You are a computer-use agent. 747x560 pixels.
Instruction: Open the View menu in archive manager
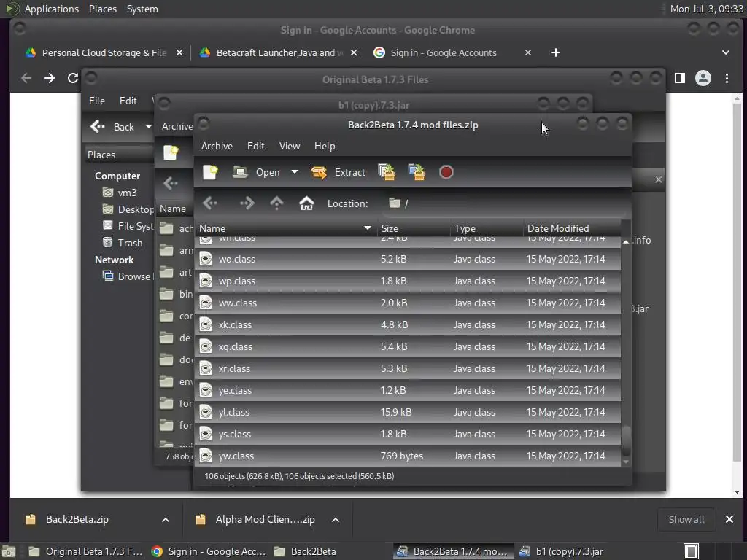[289, 146]
